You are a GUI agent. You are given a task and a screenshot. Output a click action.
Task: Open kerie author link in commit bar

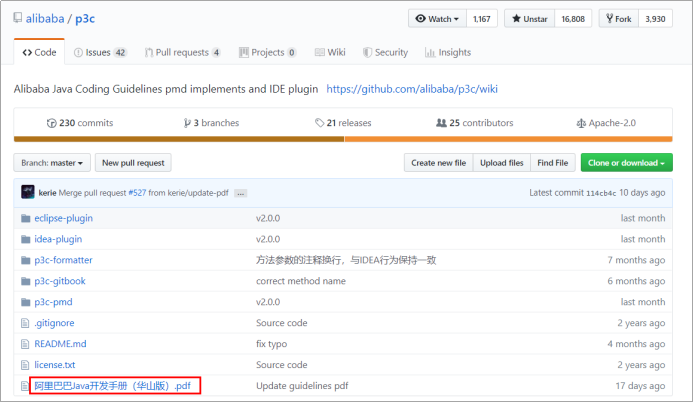[47, 193]
